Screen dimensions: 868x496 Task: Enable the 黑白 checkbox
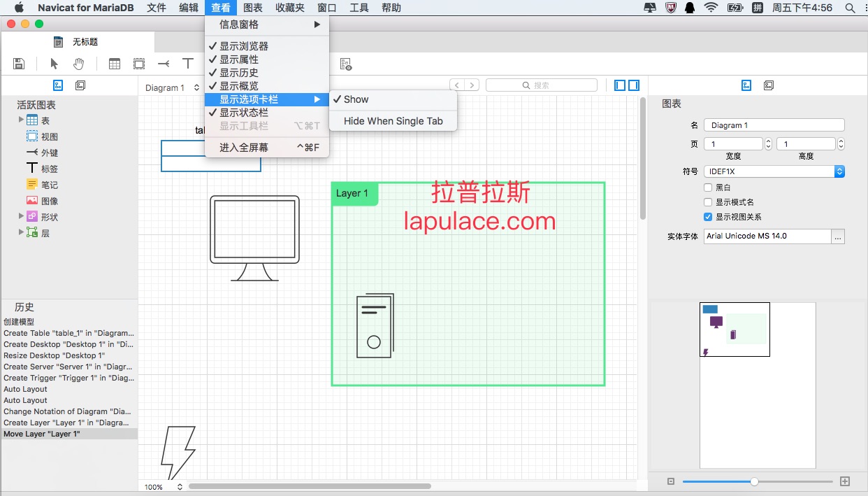pos(709,187)
